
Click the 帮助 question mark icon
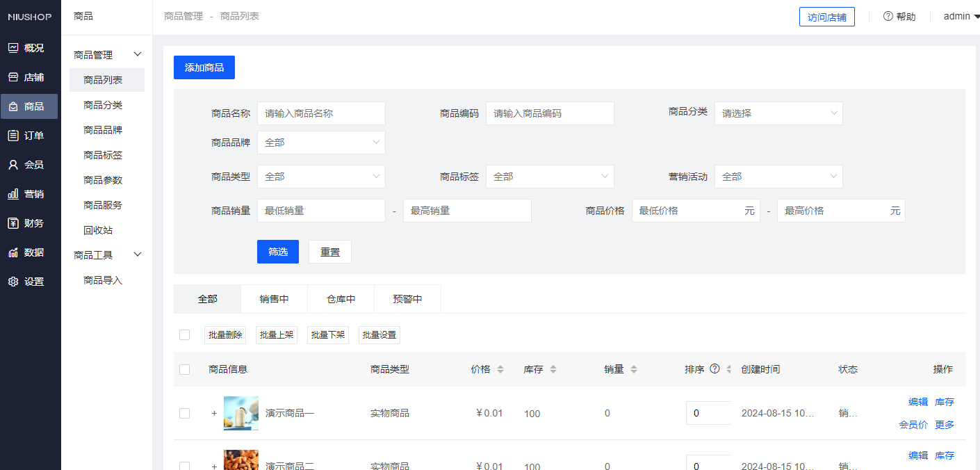tap(888, 16)
